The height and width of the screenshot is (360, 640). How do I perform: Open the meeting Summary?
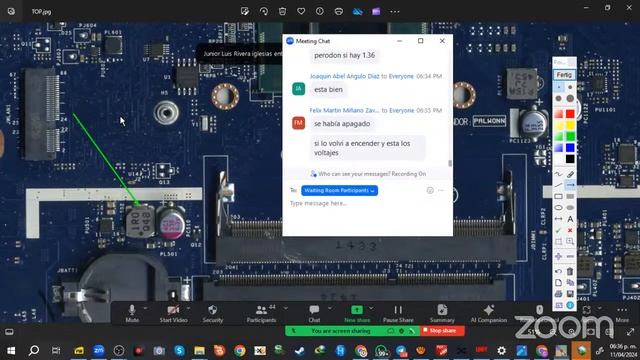pyautogui.click(x=442, y=313)
